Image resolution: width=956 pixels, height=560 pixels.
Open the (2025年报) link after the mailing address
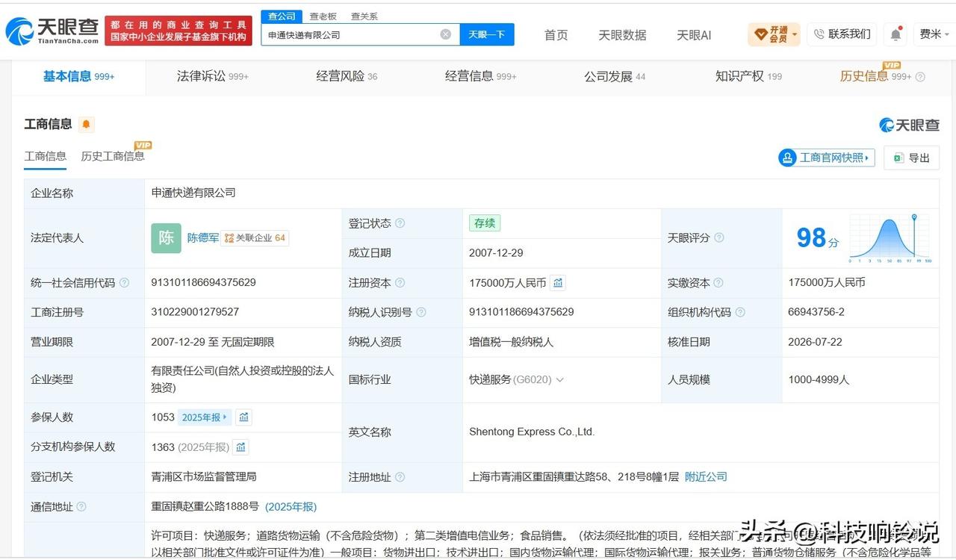point(291,507)
